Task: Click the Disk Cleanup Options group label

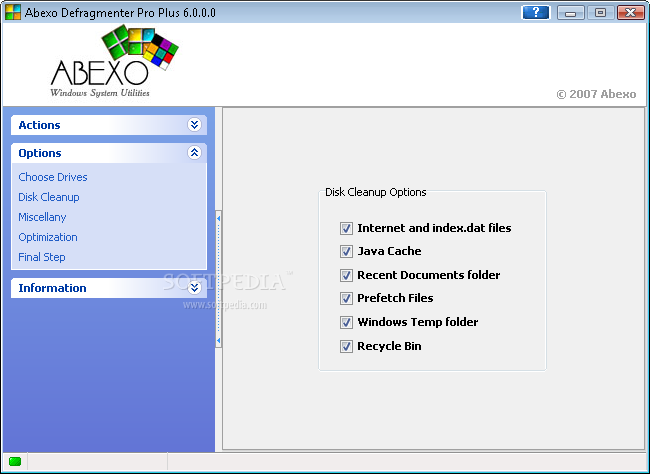Action: coord(376,192)
